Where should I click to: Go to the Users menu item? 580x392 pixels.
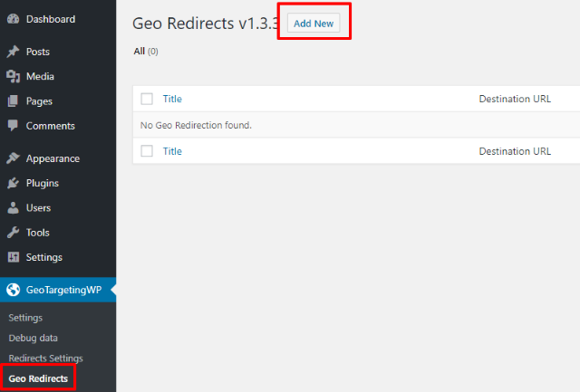point(58,207)
